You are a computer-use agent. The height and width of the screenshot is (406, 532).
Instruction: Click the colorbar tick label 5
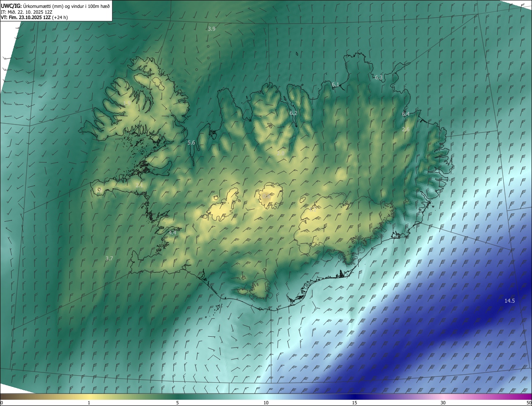coord(177,403)
